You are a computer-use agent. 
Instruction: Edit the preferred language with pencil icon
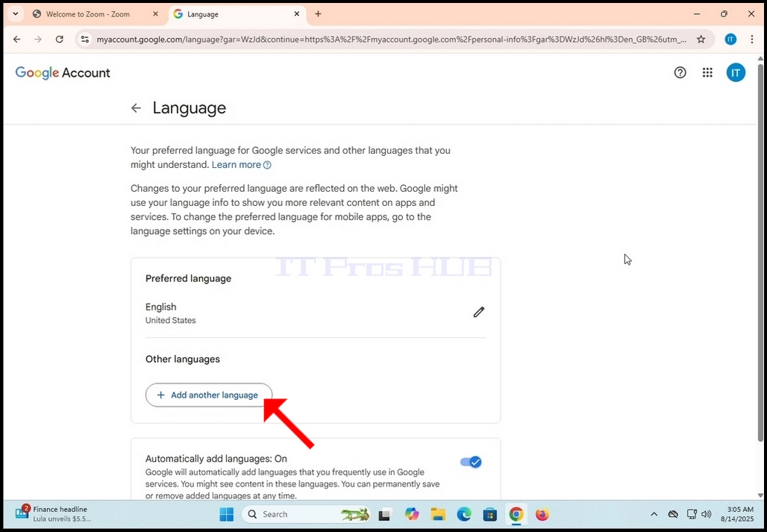(479, 312)
